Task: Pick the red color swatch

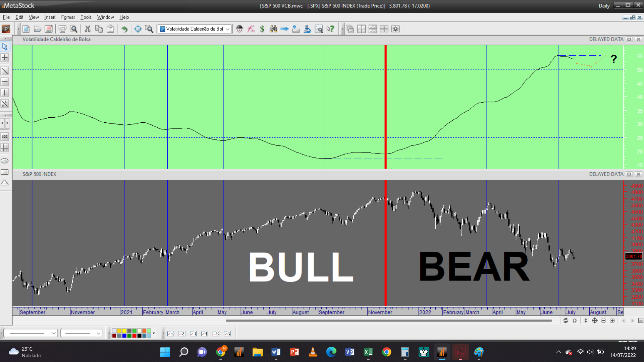Action: pos(134,336)
